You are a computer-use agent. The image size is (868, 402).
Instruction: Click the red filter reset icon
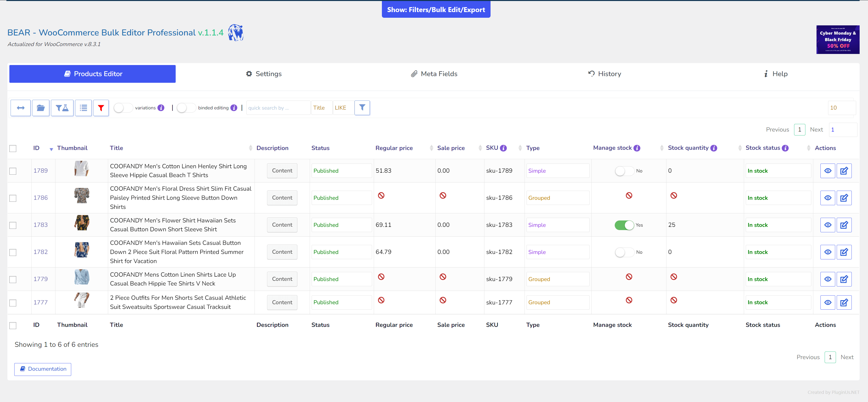[101, 108]
